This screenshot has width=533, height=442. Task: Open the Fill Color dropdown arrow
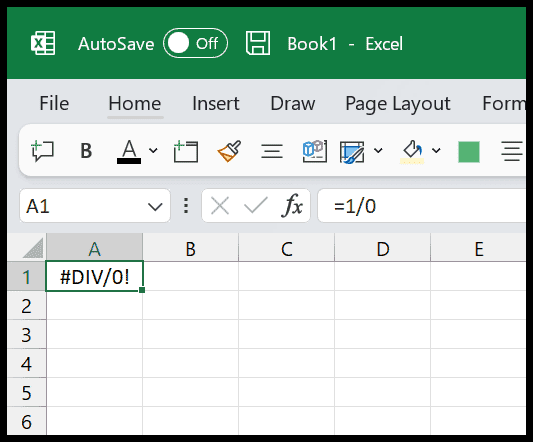coord(436,150)
